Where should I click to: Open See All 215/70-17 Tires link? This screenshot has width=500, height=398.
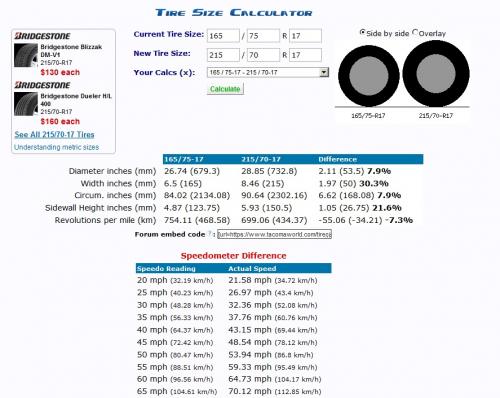coord(54,135)
